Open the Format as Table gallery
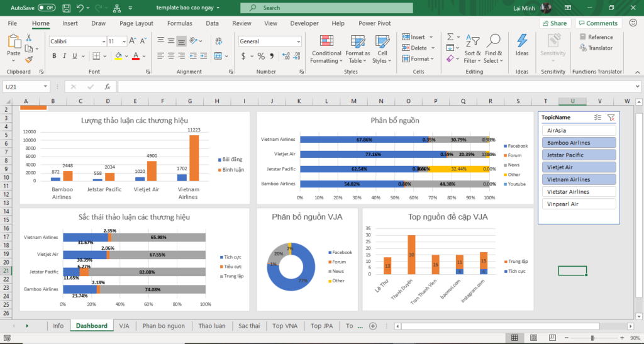 (x=358, y=49)
